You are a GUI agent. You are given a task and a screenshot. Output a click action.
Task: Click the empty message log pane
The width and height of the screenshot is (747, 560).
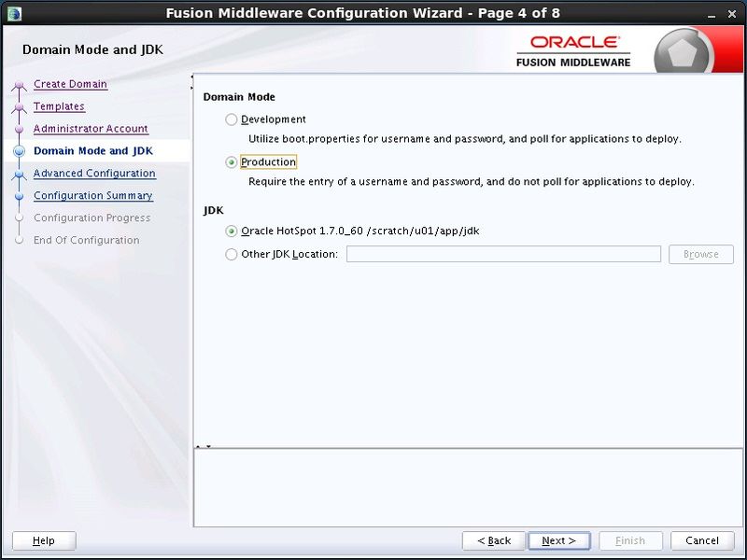click(x=469, y=487)
